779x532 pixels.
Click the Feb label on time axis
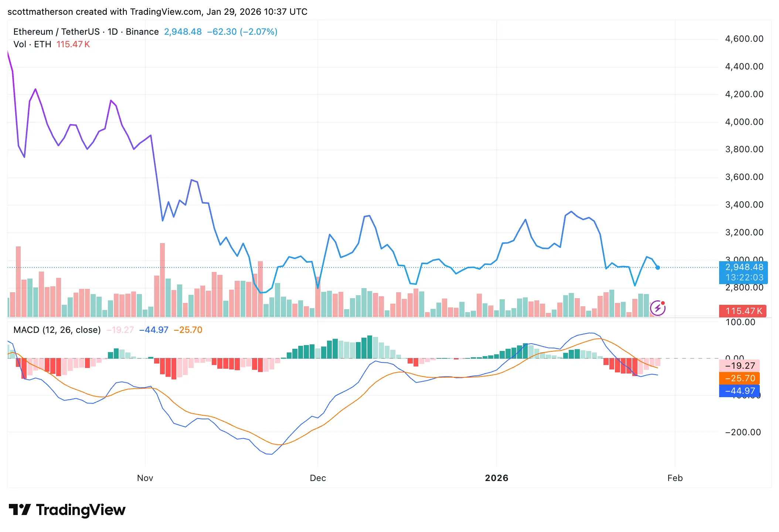[675, 478]
